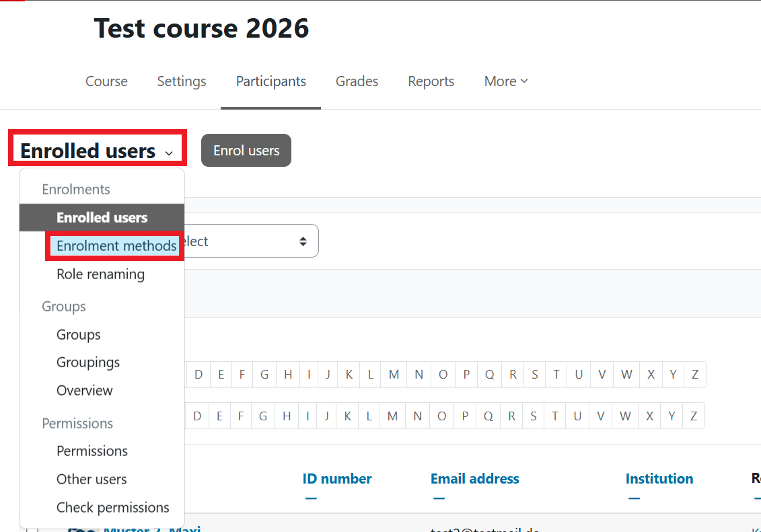Filter surnames by letter Z

tap(694, 416)
